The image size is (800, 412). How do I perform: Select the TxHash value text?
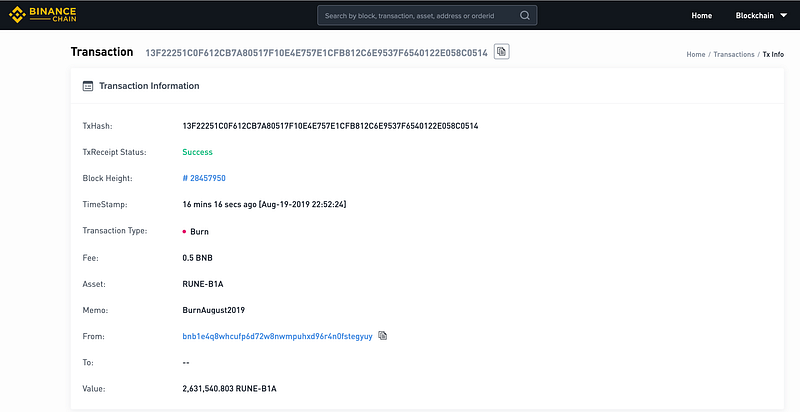tap(330, 126)
